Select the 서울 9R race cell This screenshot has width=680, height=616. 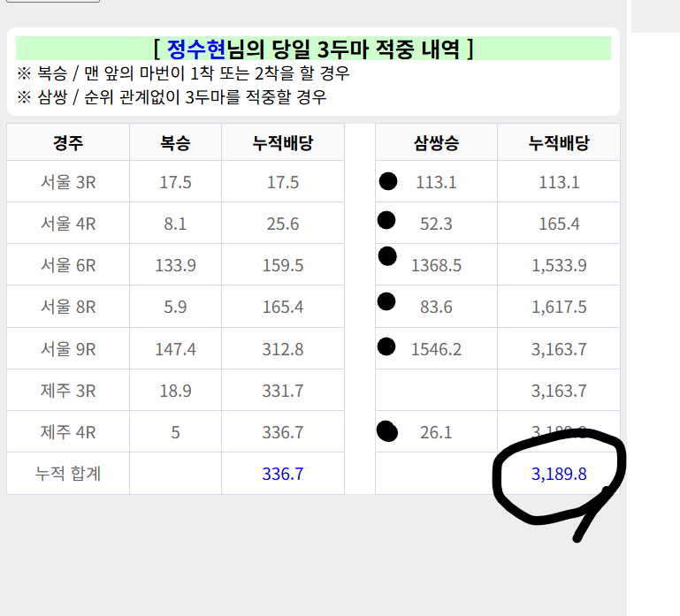tap(68, 349)
